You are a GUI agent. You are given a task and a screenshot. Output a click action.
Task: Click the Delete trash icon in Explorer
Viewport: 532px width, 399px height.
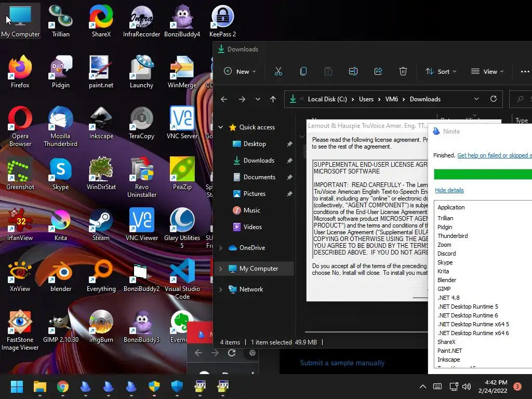click(403, 71)
